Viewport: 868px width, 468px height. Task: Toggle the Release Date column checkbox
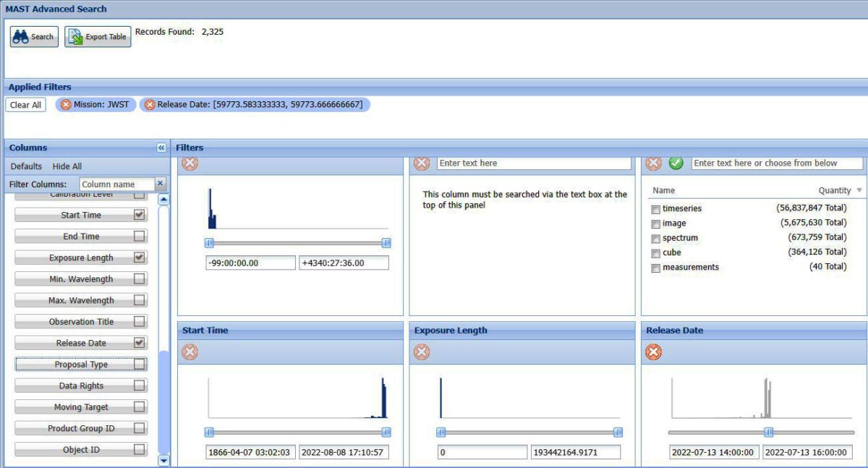tap(140, 343)
